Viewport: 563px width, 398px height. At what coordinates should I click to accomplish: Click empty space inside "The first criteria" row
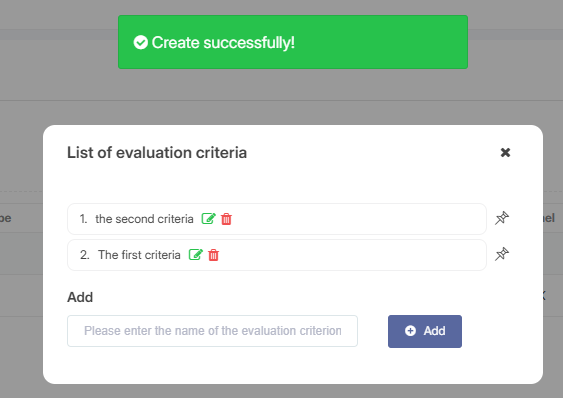352,255
